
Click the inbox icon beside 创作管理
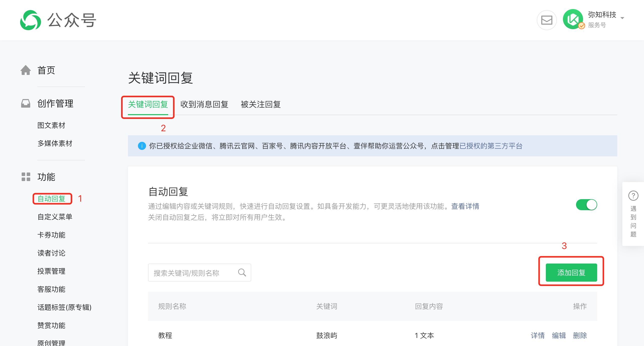pyautogui.click(x=26, y=103)
